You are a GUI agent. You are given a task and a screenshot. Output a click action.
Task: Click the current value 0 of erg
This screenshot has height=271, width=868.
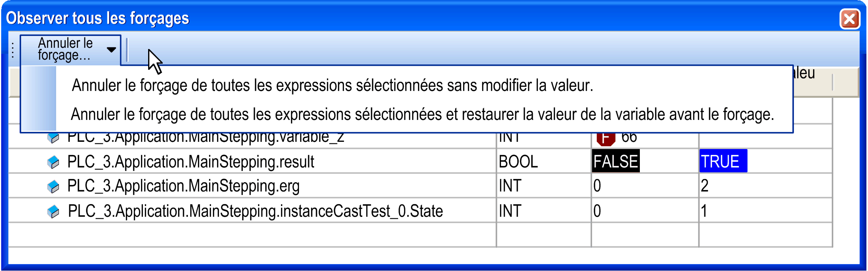tap(597, 186)
